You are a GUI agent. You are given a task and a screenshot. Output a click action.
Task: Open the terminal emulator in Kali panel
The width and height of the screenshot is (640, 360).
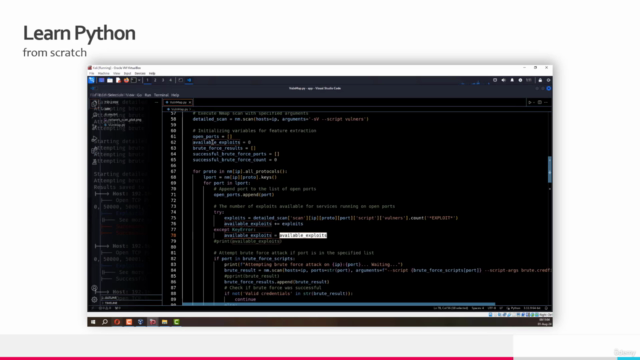click(133, 80)
